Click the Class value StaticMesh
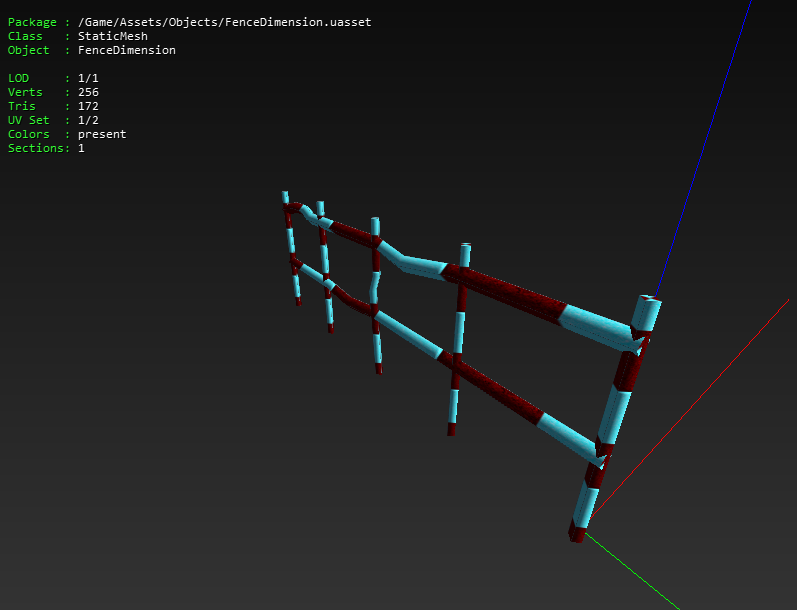 113,36
